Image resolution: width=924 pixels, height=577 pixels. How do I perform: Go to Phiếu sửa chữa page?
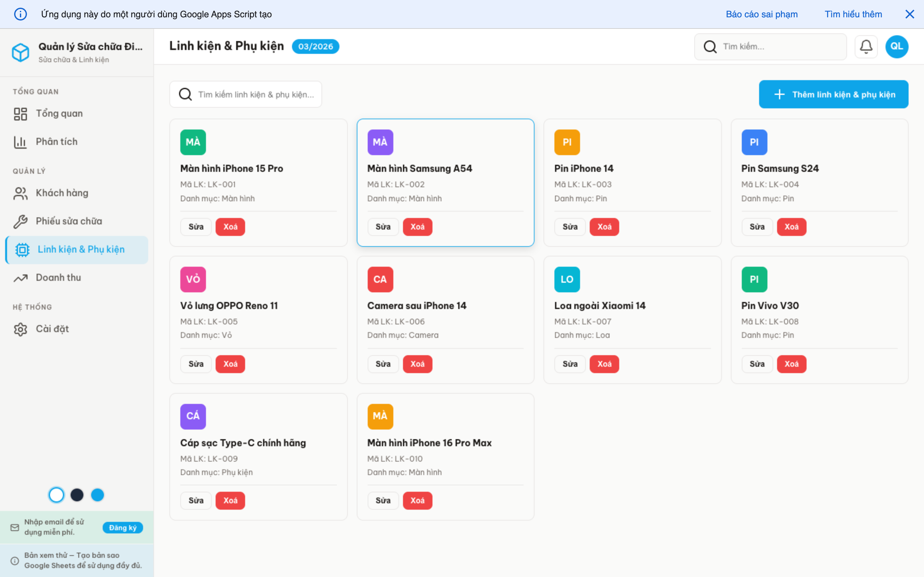pos(69,221)
